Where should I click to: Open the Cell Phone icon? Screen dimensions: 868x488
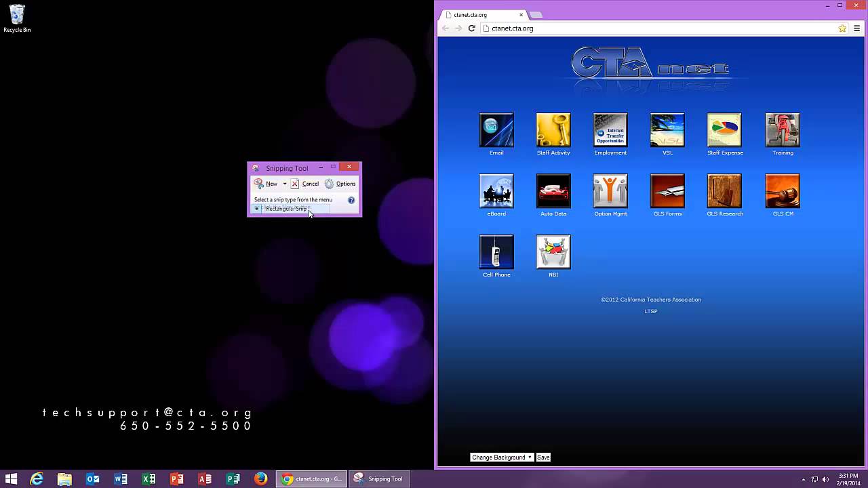click(496, 252)
